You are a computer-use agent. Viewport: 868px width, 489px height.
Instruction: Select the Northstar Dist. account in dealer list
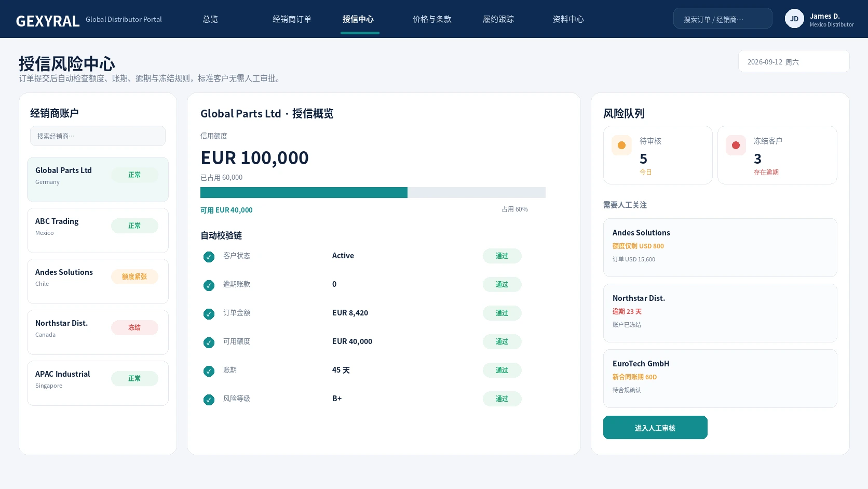(x=98, y=332)
